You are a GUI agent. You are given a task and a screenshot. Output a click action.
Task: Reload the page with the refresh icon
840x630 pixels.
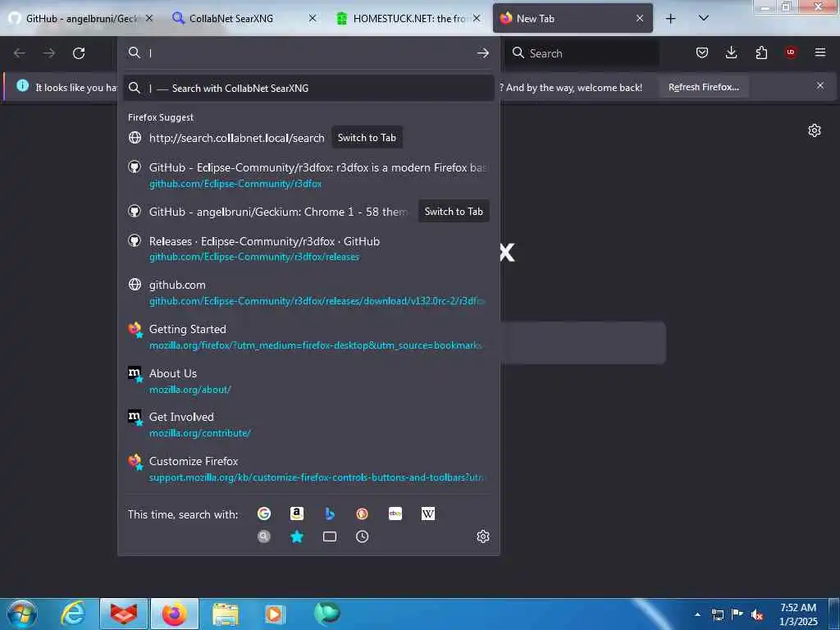point(79,53)
